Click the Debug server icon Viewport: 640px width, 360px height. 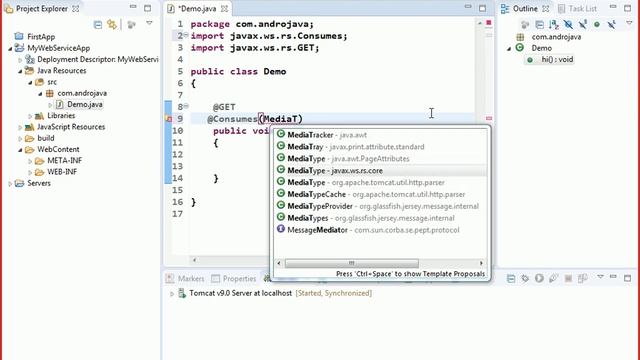tap(525, 278)
